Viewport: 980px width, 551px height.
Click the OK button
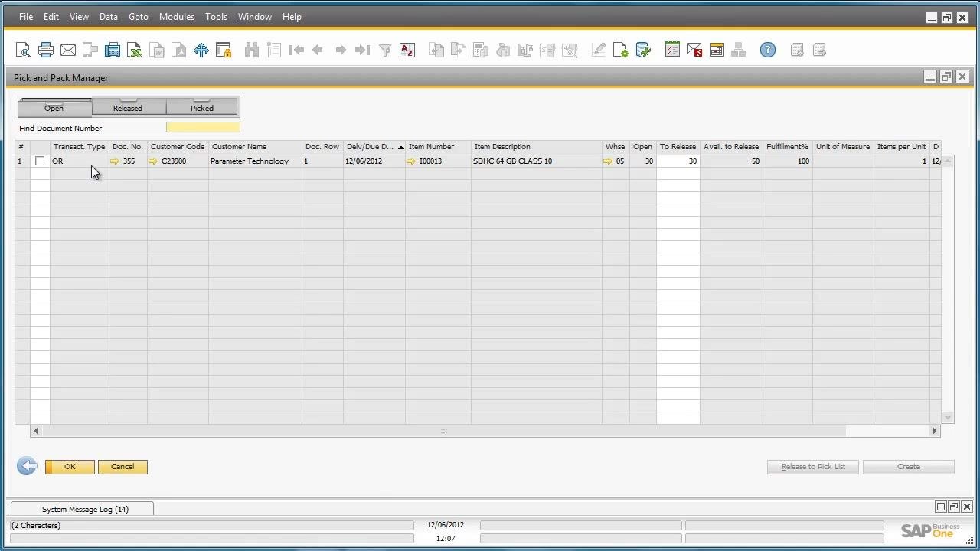(70, 467)
